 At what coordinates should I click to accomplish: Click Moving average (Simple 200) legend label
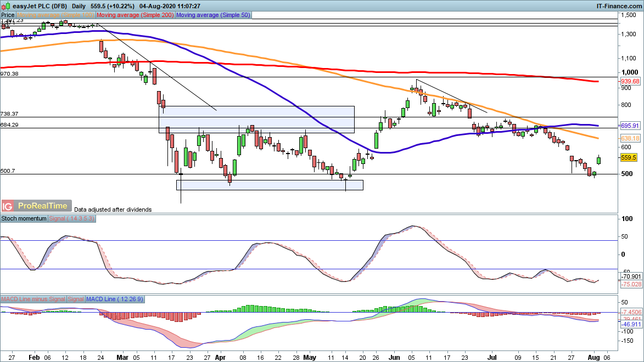pos(135,15)
